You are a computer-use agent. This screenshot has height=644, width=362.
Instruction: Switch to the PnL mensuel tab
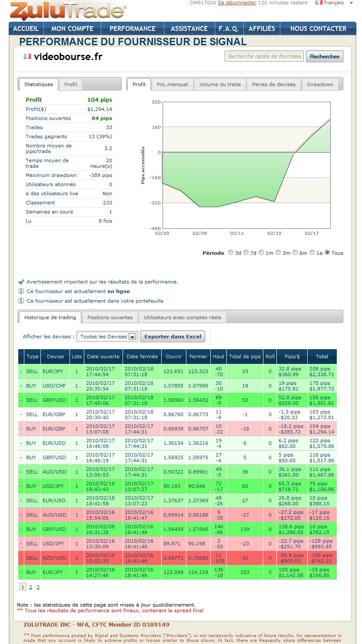point(173,84)
